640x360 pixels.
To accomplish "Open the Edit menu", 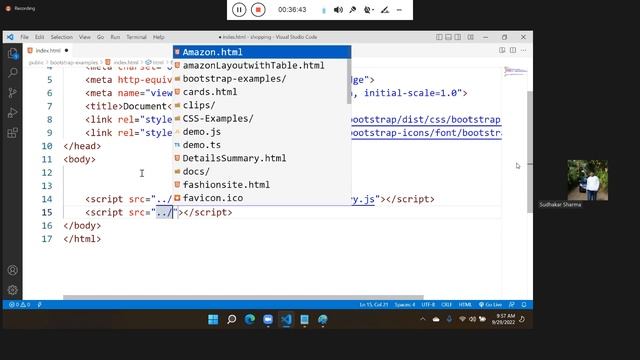I will (39, 37).
